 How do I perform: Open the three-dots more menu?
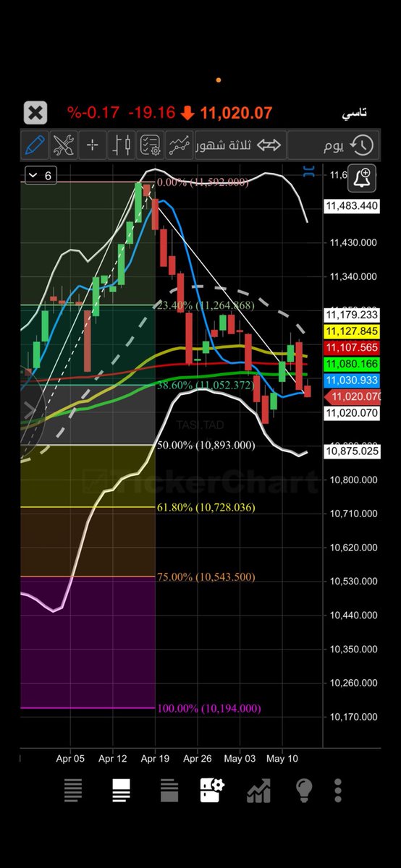pos(338,790)
